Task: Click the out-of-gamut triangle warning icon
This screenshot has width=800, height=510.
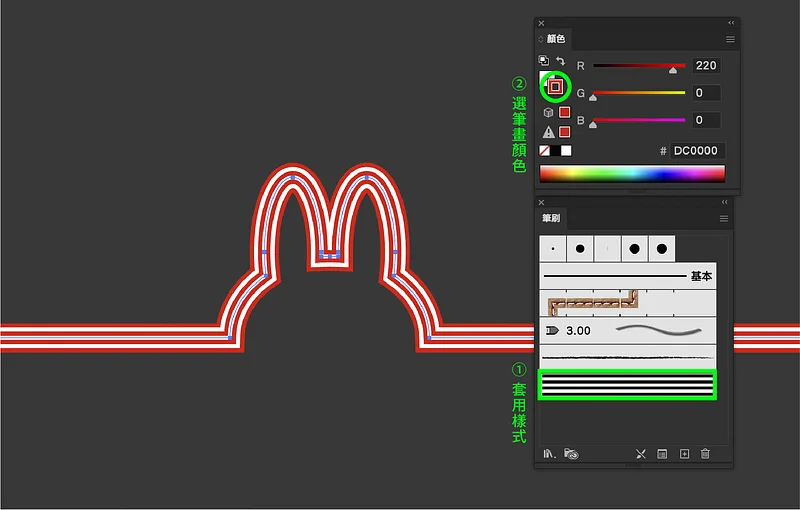Action: point(548,132)
